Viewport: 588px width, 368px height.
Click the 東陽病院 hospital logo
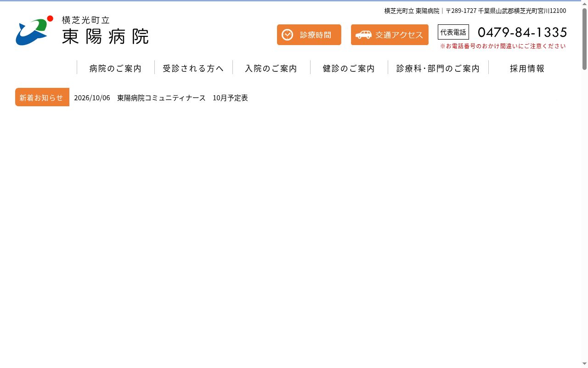pyautogui.click(x=82, y=30)
